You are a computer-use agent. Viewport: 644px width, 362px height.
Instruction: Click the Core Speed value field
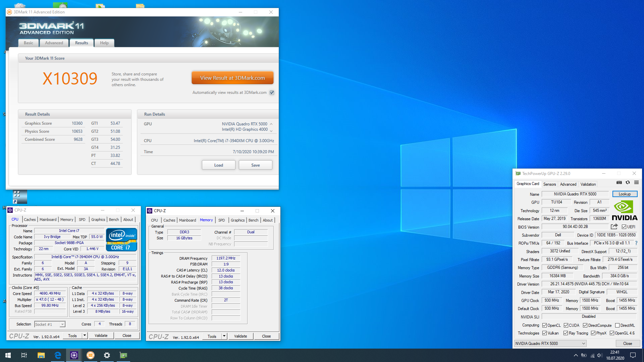pos(50,293)
